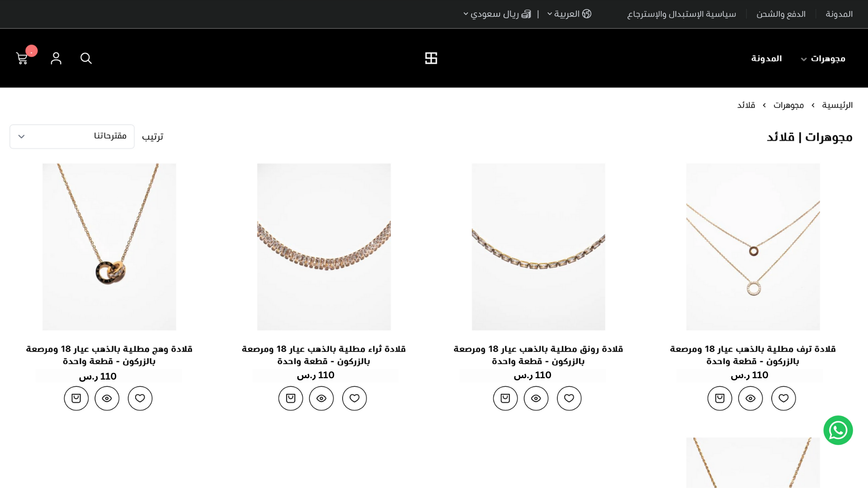Open the الدفع والشحن link
Image resolution: width=868 pixels, height=488 pixels.
(x=781, y=14)
